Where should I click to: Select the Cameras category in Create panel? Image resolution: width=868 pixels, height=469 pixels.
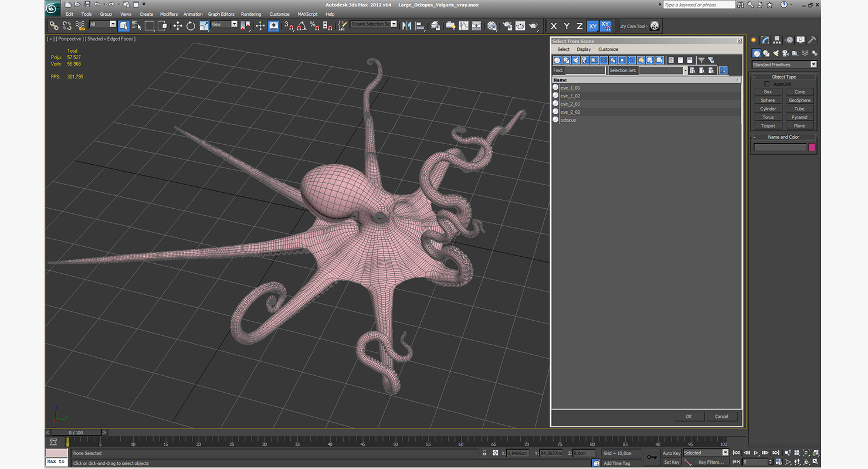786,53
